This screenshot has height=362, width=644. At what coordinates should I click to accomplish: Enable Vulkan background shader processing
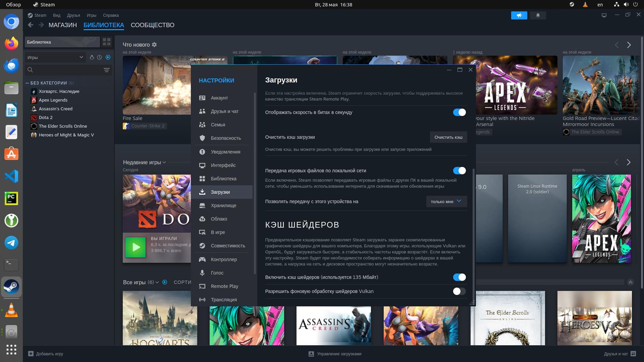(459, 291)
